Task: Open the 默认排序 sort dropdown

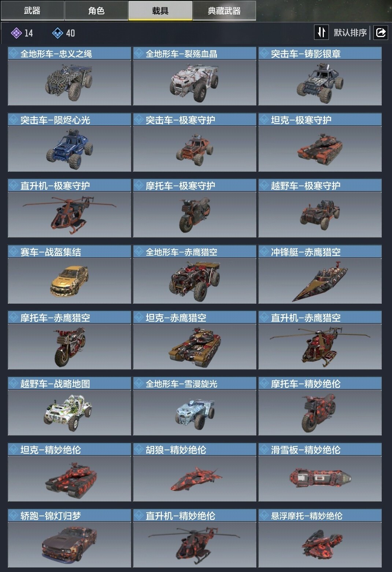Action: (x=350, y=33)
